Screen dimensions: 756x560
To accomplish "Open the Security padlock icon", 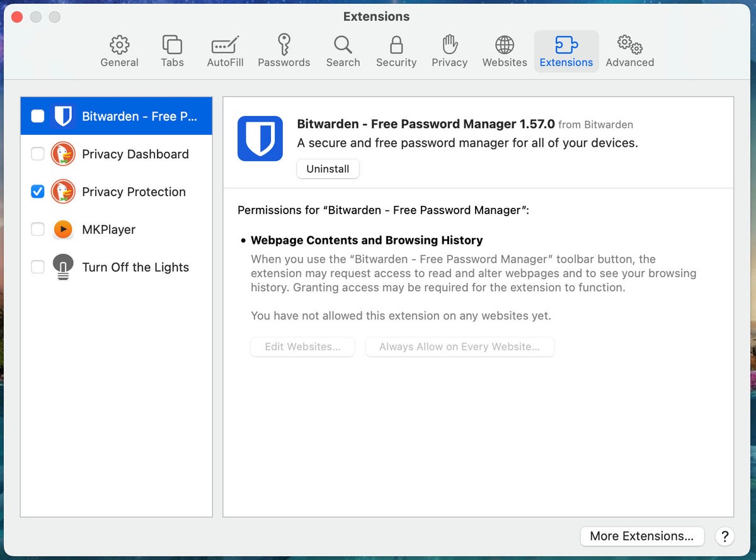I will (x=396, y=45).
